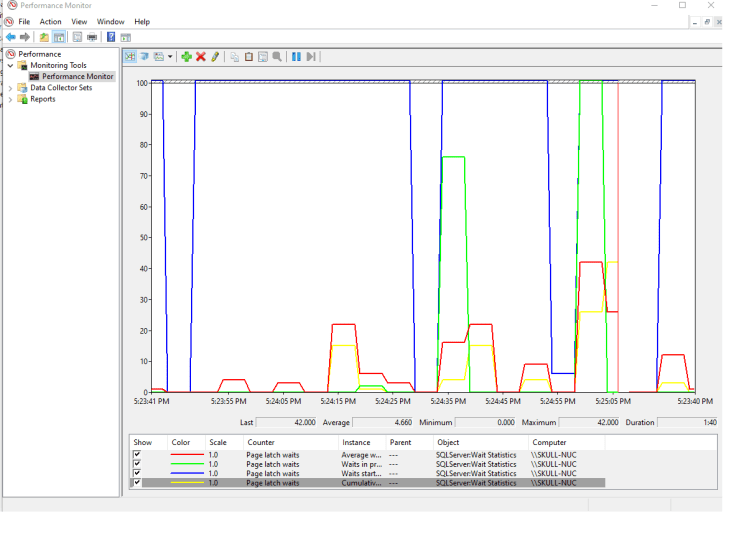Open the Action menu

pyautogui.click(x=50, y=21)
